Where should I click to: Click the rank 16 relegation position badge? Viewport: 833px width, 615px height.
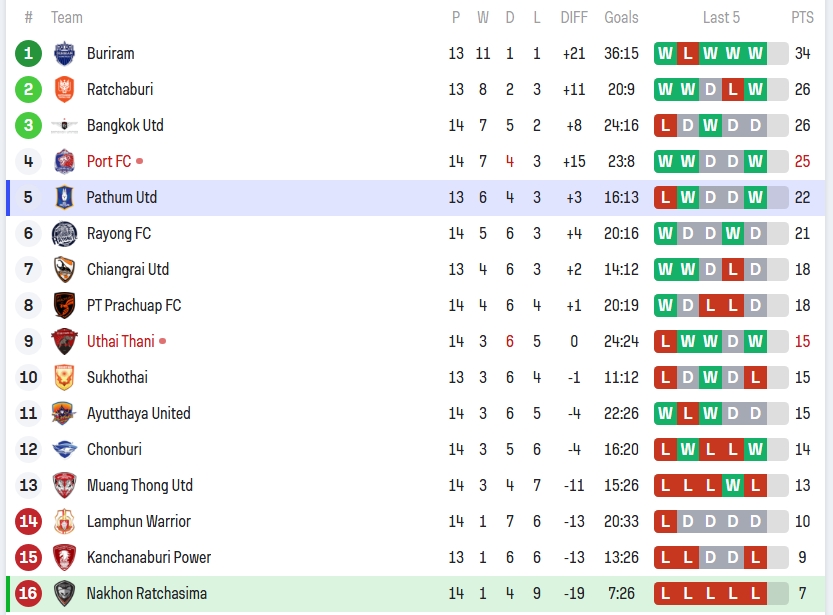point(28,593)
